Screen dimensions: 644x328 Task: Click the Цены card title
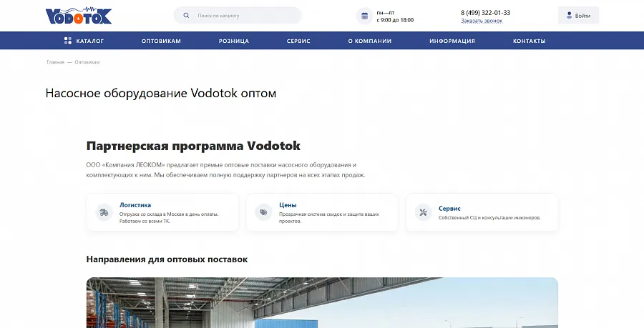tap(288, 205)
